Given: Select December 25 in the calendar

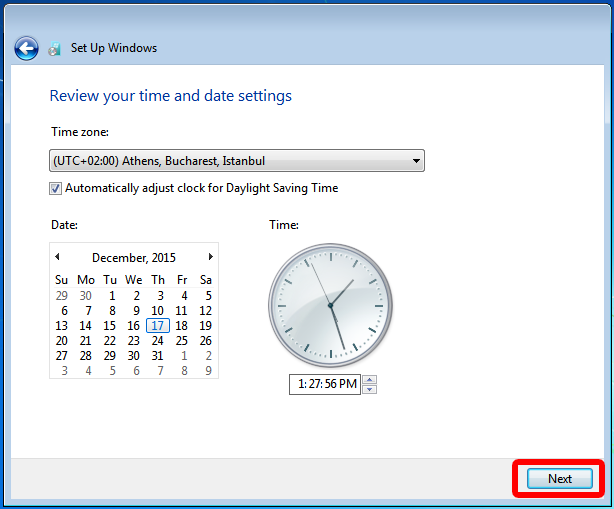Looking at the screenshot, I should (182, 341).
